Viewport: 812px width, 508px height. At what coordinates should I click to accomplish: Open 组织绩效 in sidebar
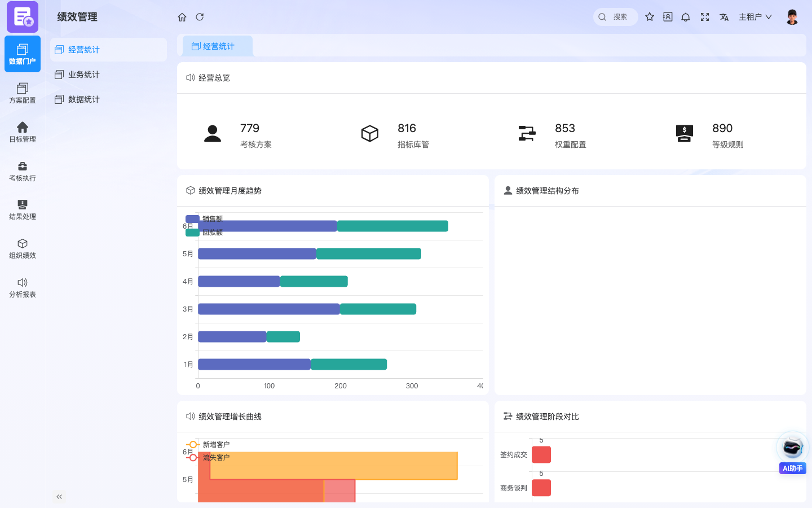23,248
